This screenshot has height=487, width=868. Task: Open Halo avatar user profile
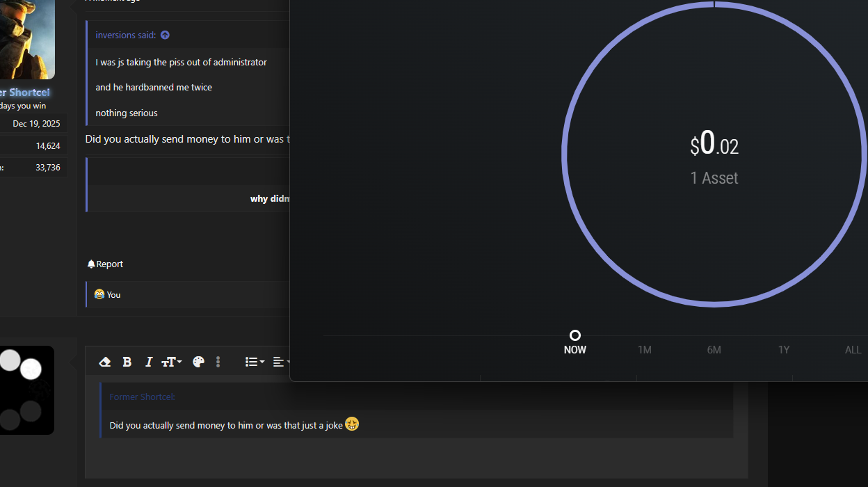click(x=26, y=39)
